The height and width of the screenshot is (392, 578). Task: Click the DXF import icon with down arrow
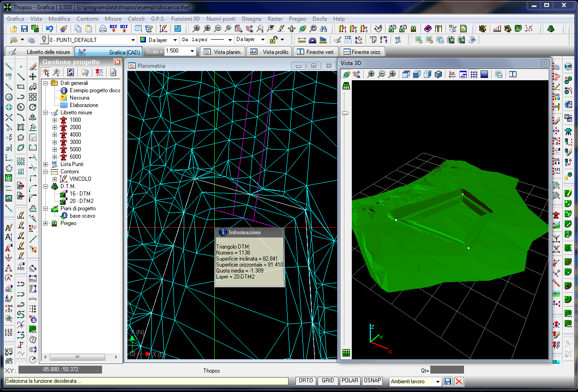[113, 29]
